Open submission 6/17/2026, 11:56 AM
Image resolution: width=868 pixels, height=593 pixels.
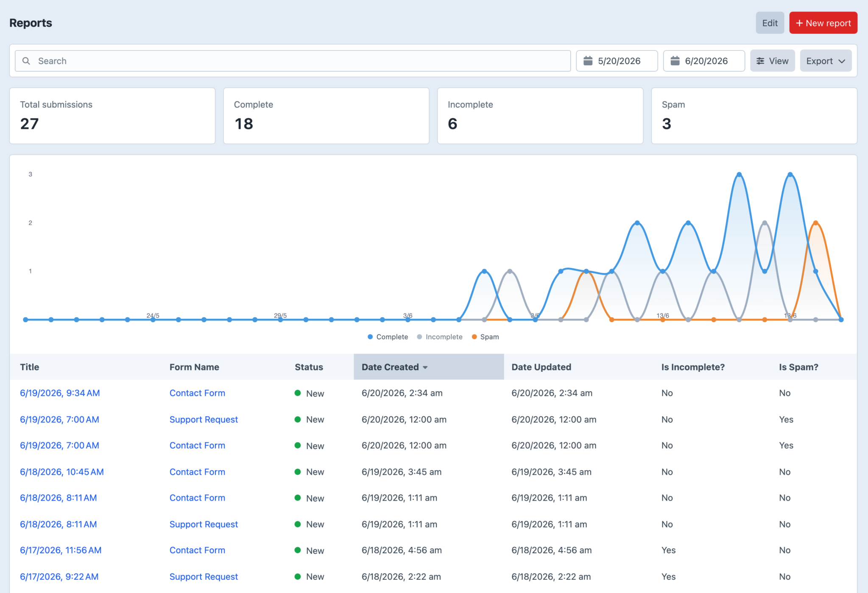coord(61,550)
